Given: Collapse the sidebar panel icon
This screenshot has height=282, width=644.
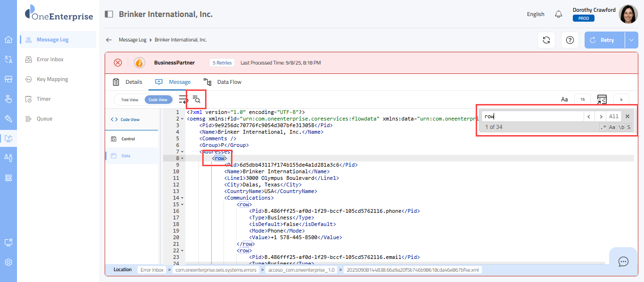Looking at the screenshot, I should tap(109, 14).
